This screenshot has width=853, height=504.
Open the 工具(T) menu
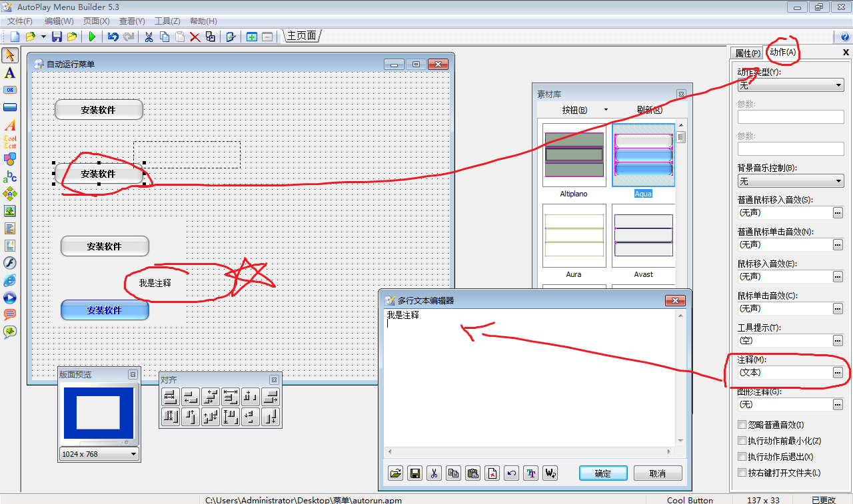coord(168,21)
